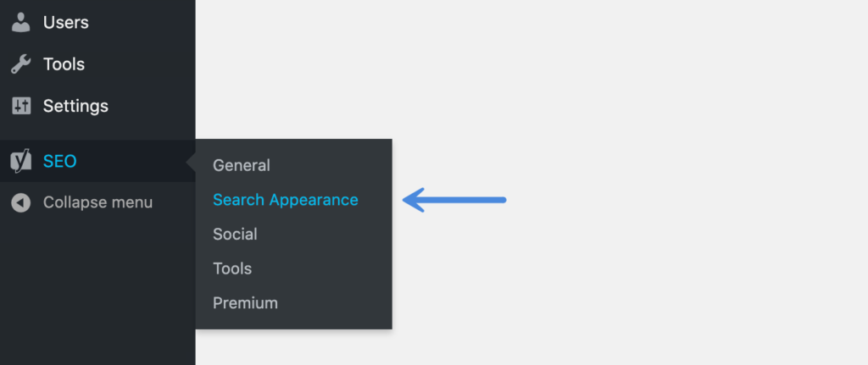Select the SEO text in the sidebar

point(60,162)
